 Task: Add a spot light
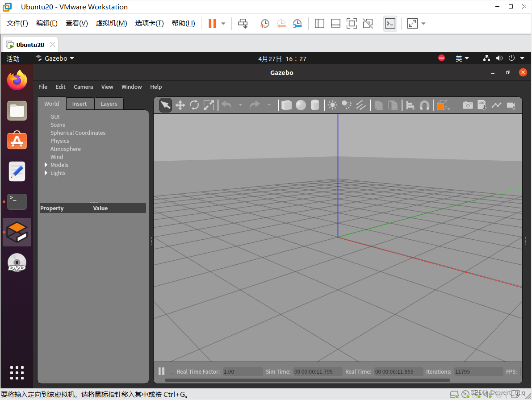click(347, 105)
